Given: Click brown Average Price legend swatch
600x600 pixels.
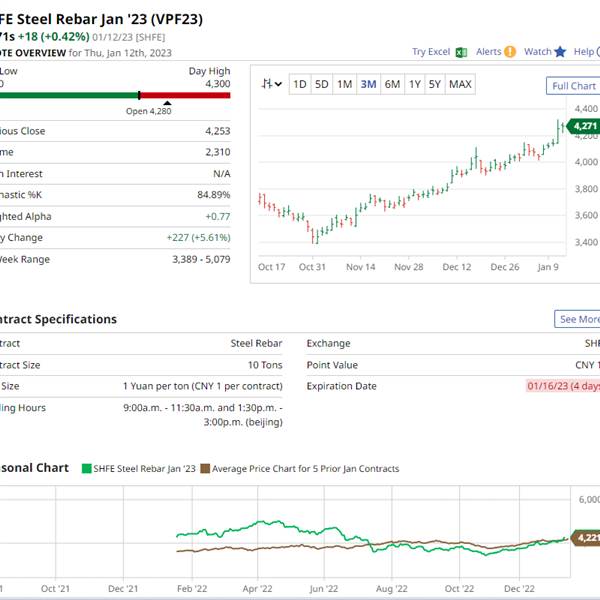Looking at the screenshot, I should (206, 468).
